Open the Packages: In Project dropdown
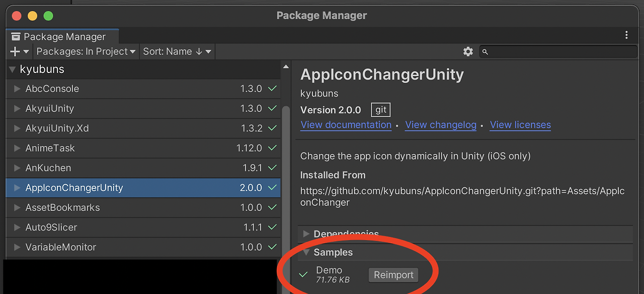The height and width of the screenshot is (294, 644). coord(86,51)
